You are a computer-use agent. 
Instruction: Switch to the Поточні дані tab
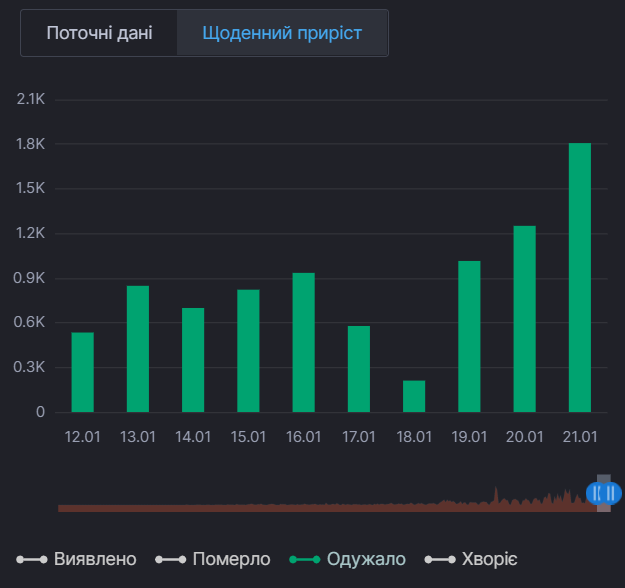99,33
